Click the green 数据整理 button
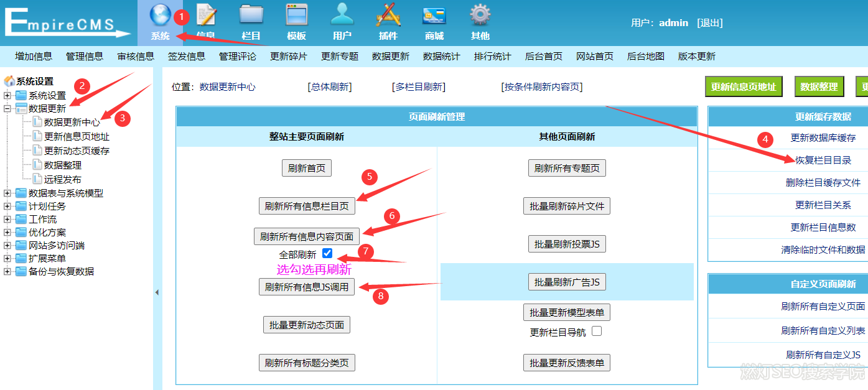868x390 pixels. click(819, 87)
